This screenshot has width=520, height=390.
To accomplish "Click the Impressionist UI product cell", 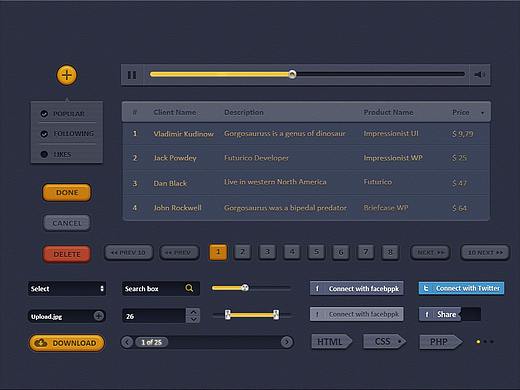I will tap(391, 133).
